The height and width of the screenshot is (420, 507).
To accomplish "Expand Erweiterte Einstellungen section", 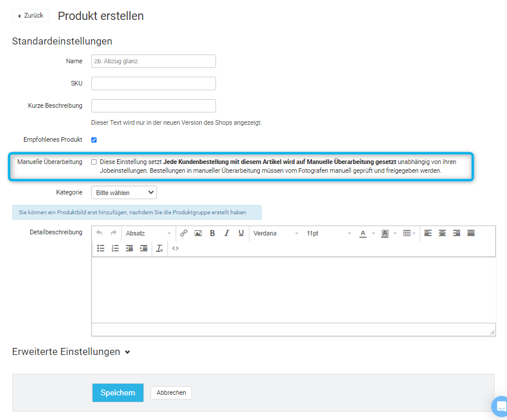I will coord(71,351).
